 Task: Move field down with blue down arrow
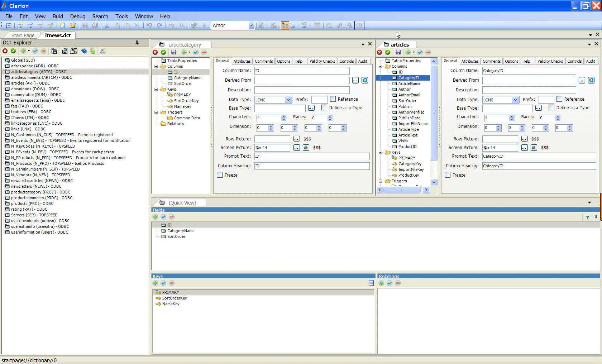(x=596, y=217)
